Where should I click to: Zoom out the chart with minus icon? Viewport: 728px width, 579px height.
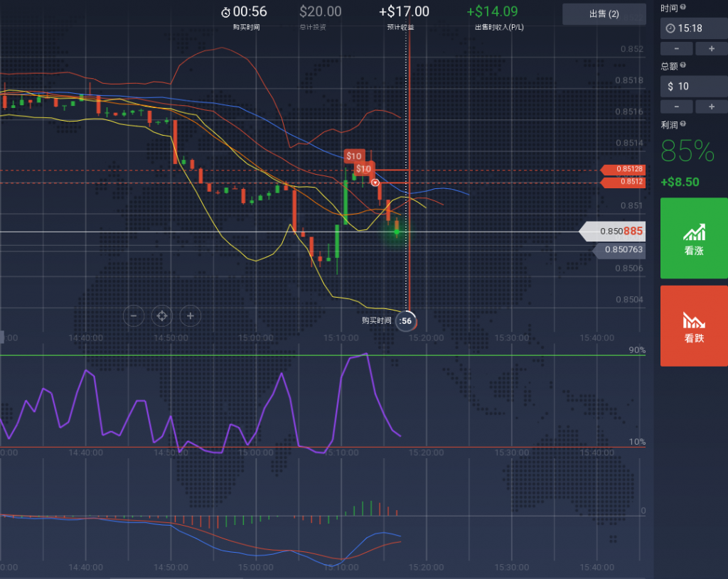134,315
